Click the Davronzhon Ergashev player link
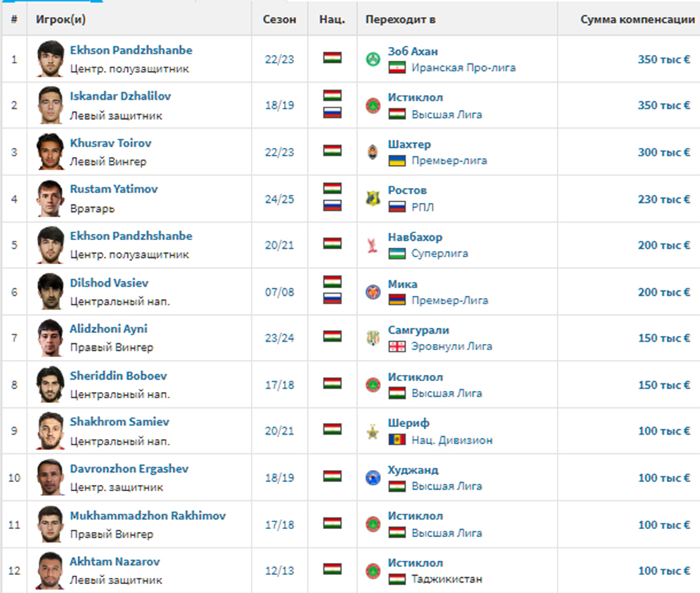The width and height of the screenshot is (700, 593). [x=129, y=468]
